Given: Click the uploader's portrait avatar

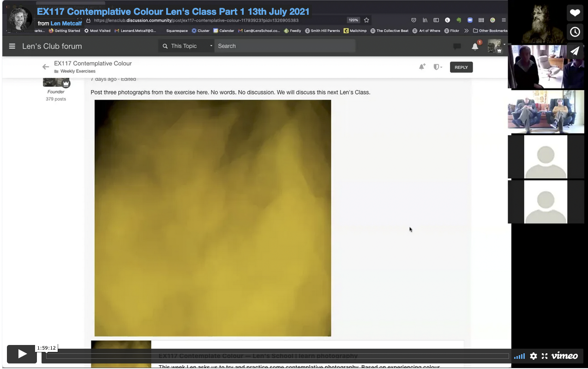Looking at the screenshot, I should 20,18.
